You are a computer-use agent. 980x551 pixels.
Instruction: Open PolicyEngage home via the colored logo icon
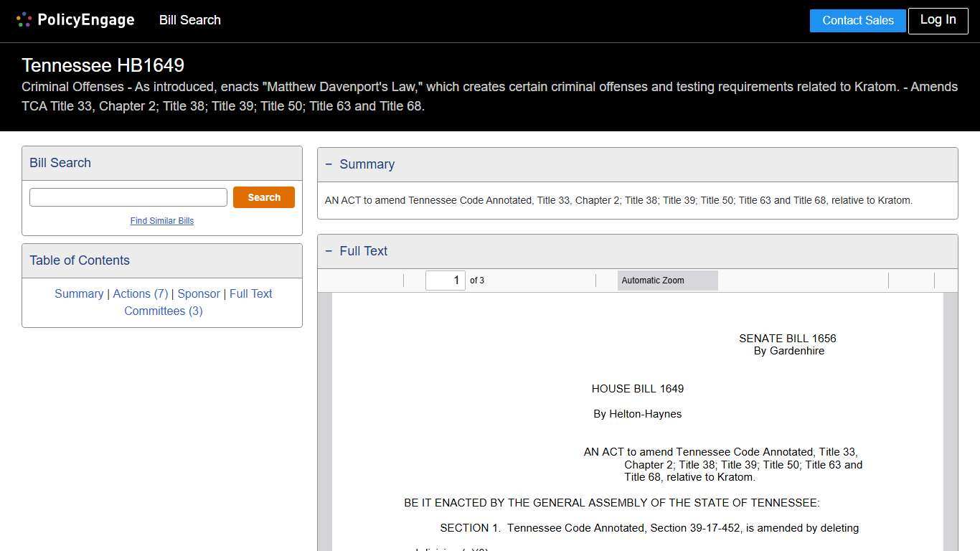[24, 19]
